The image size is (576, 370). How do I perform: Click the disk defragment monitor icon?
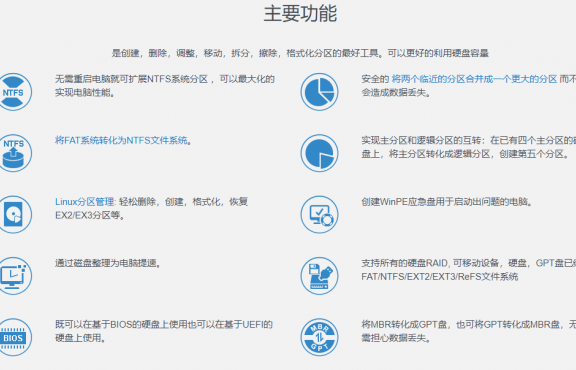[x=13, y=276]
